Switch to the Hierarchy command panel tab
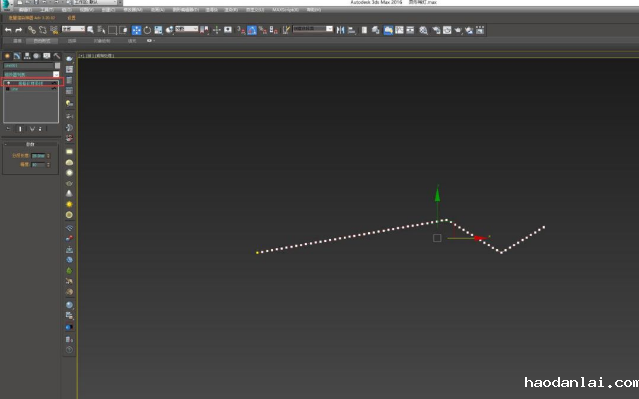 click(x=27, y=56)
